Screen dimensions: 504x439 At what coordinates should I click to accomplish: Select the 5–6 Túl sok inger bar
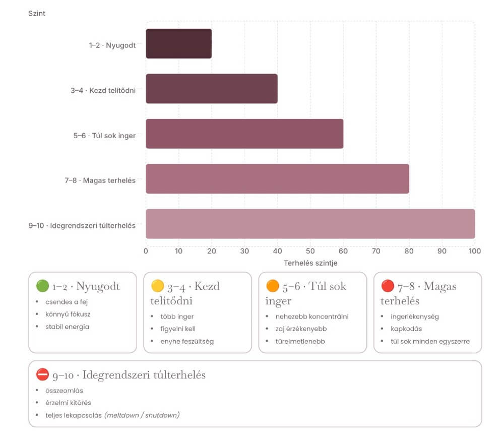coord(244,134)
